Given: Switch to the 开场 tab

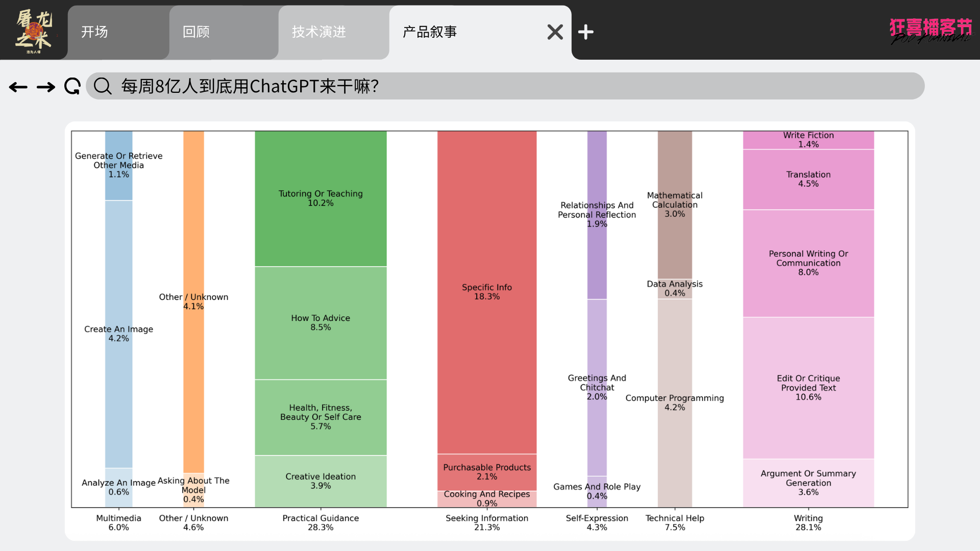Looking at the screenshot, I should click(x=95, y=32).
